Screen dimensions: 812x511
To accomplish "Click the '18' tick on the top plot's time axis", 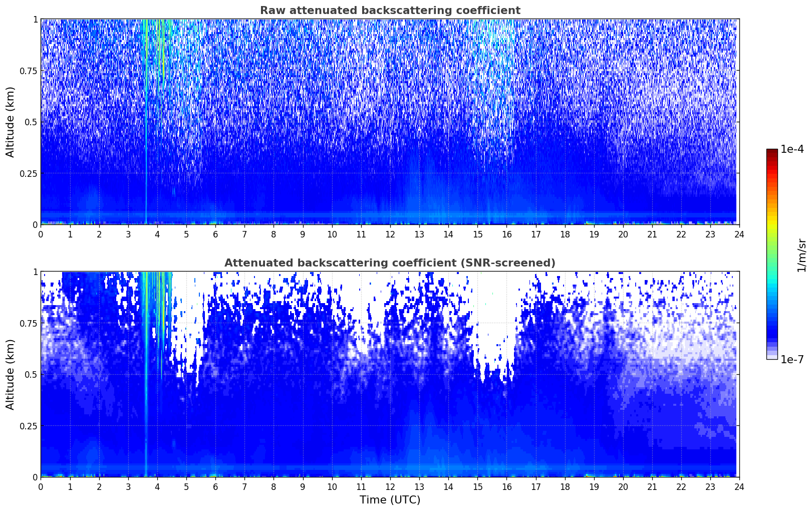I will [565, 234].
